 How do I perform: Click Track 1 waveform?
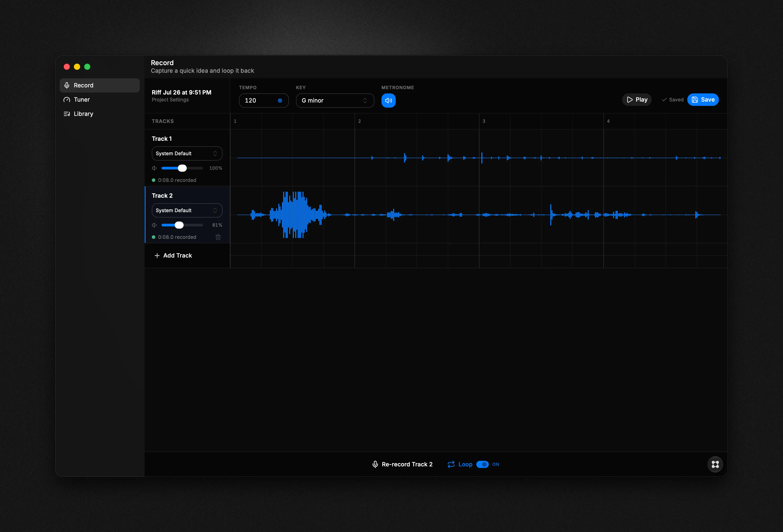(479, 158)
